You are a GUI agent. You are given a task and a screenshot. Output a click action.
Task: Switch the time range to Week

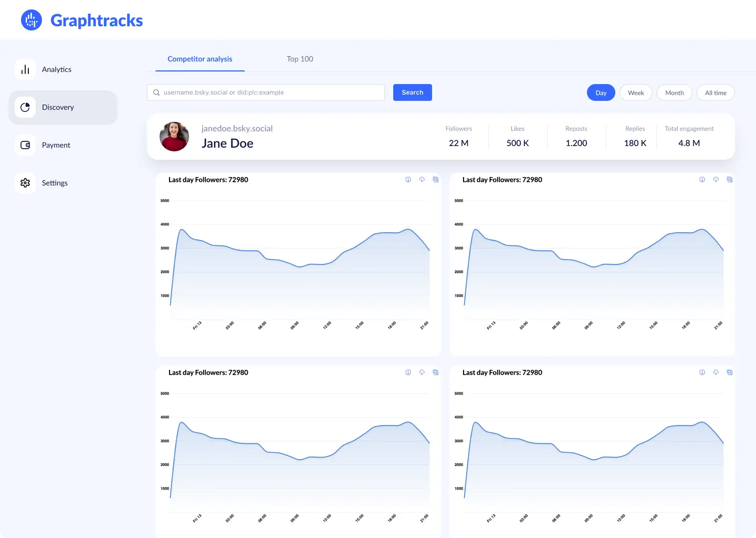(636, 93)
